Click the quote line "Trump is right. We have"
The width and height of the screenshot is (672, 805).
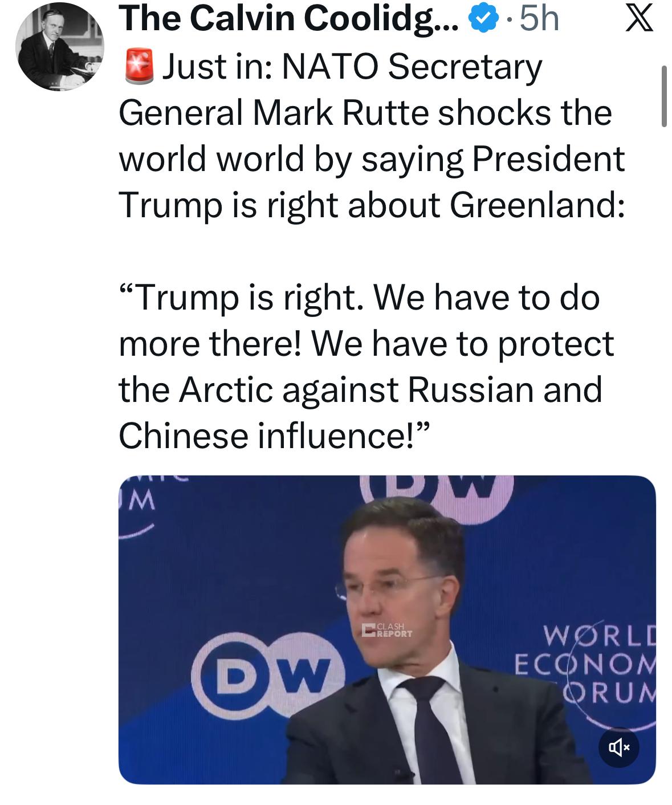[x=359, y=297]
